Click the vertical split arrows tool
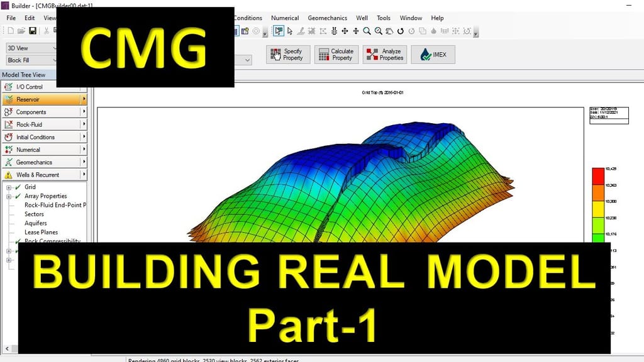The width and height of the screenshot is (644, 362). (x=356, y=31)
